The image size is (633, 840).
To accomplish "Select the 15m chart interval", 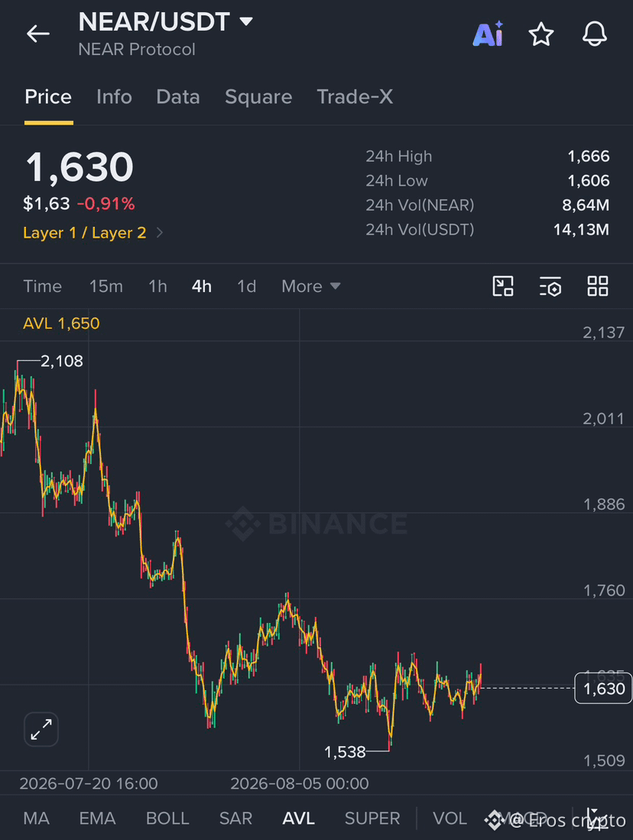I will click(x=106, y=287).
